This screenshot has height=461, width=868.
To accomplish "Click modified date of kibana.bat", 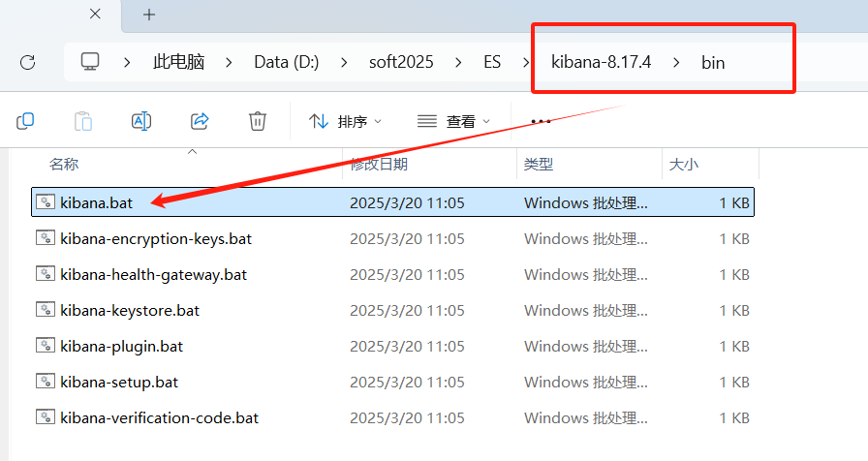I will [x=407, y=202].
